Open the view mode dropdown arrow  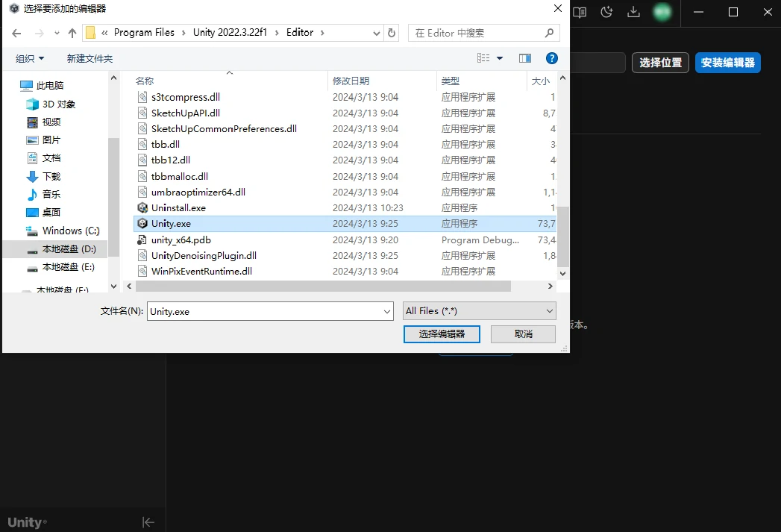pyautogui.click(x=500, y=58)
